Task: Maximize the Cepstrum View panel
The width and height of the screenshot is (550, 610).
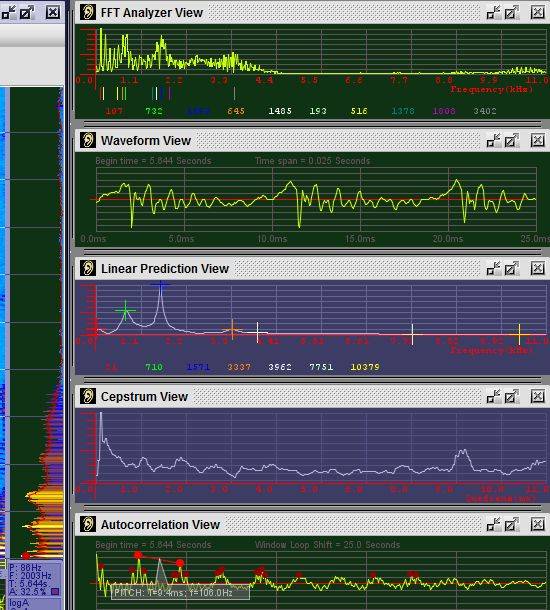Action: tap(512, 396)
